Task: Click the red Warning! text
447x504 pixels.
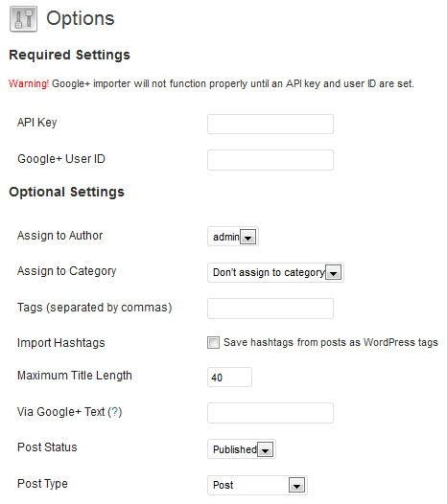Action: tap(29, 83)
